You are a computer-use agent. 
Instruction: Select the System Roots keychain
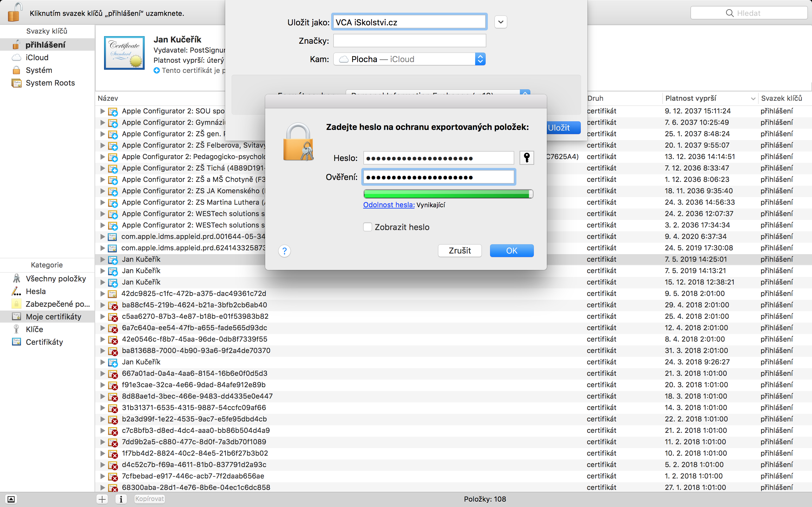tap(50, 83)
